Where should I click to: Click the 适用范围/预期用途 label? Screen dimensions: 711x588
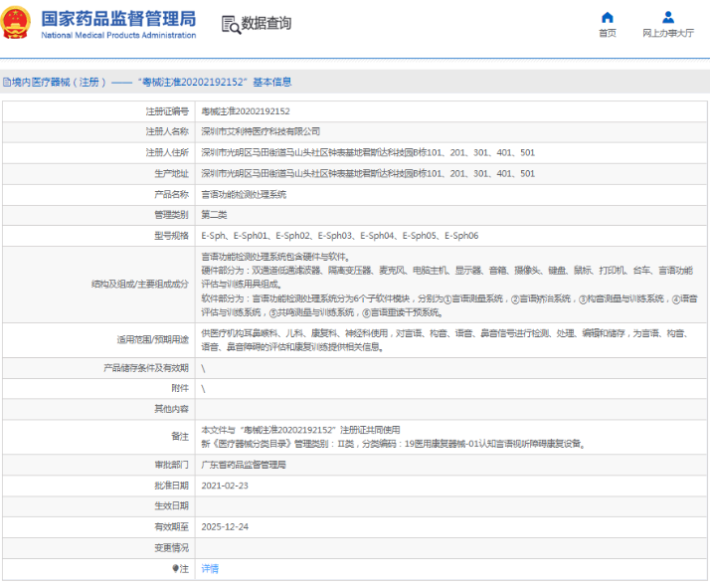click(153, 340)
